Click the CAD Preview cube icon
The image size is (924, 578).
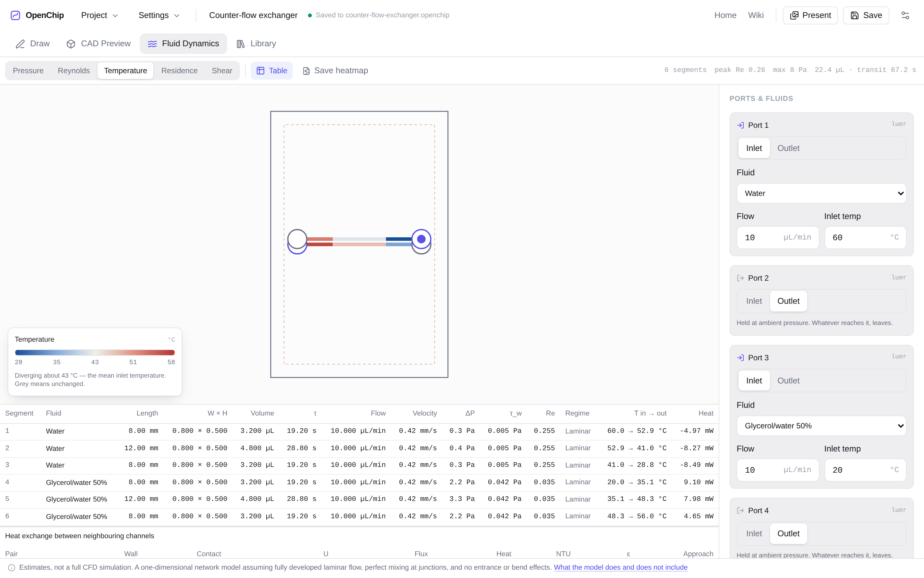click(71, 44)
